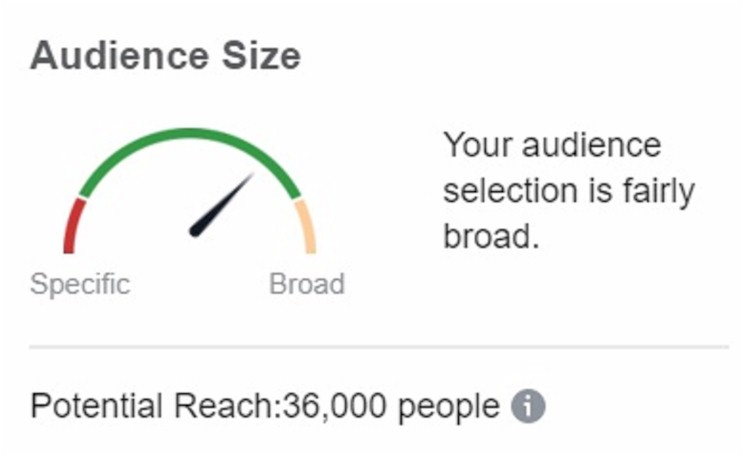Click the horizontal divider line

tap(379, 348)
